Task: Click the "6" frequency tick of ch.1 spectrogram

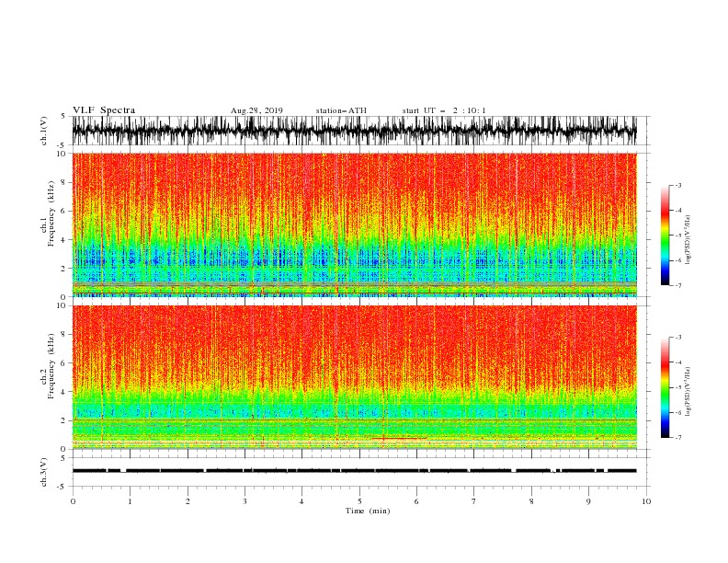Action: click(x=63, y=211)
